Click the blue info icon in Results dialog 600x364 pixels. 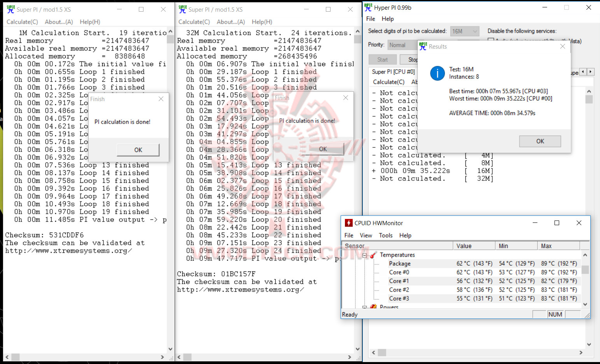(x=437, y=73)
